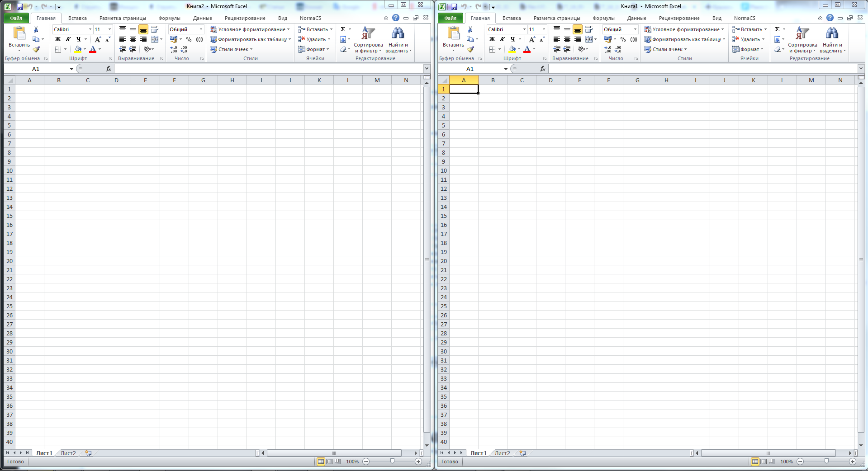This screenshot has height=471, width=868.
Task: Click insert function fx in Книга2
Action: click(109, 69)
